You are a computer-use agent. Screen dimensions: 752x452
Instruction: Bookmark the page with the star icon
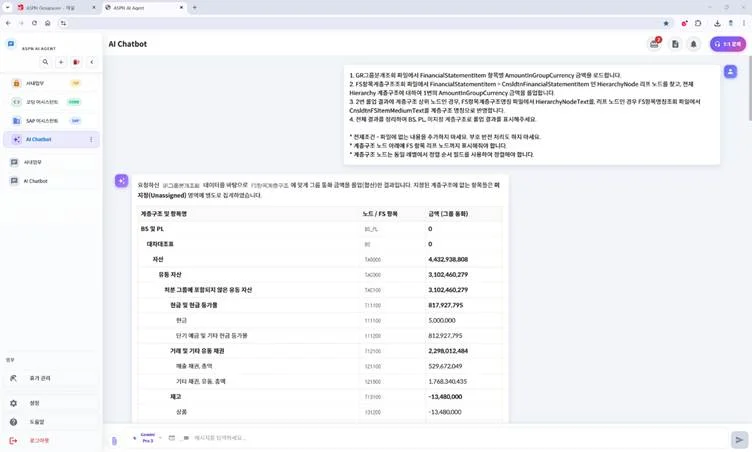(666, 22)
